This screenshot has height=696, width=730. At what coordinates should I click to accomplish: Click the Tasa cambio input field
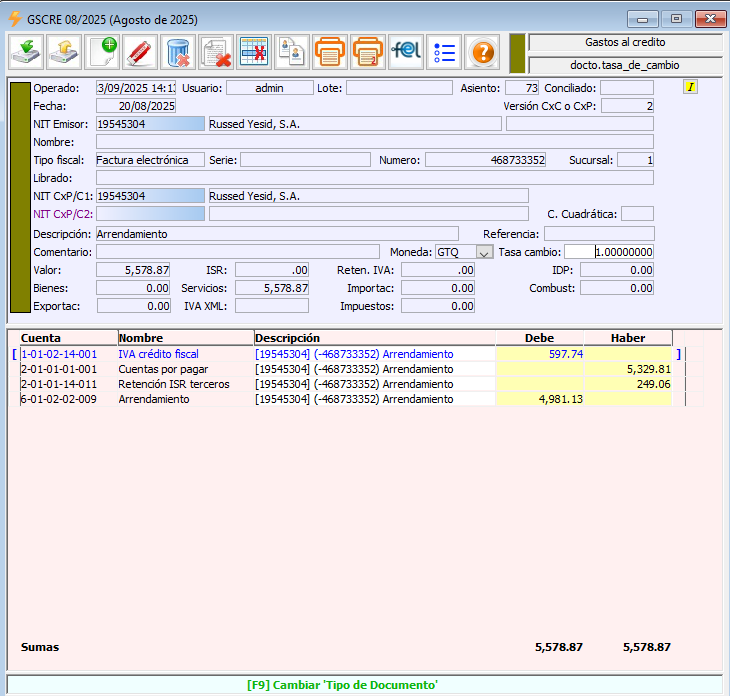(608, 252)
